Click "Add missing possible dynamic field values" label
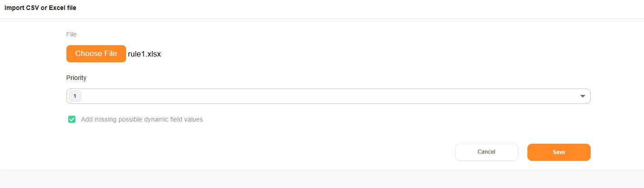The height and width of the screenshot is (188, 644). point(142,120)
